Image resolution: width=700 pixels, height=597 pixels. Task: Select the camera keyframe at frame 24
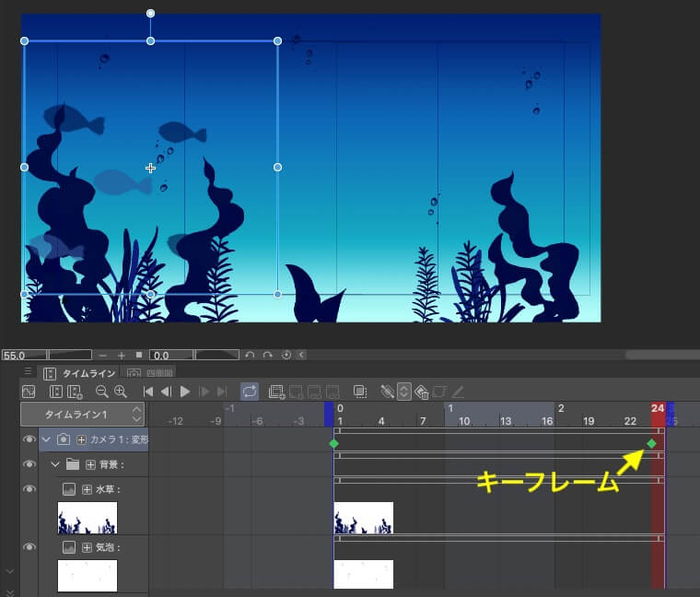[652, 443]
